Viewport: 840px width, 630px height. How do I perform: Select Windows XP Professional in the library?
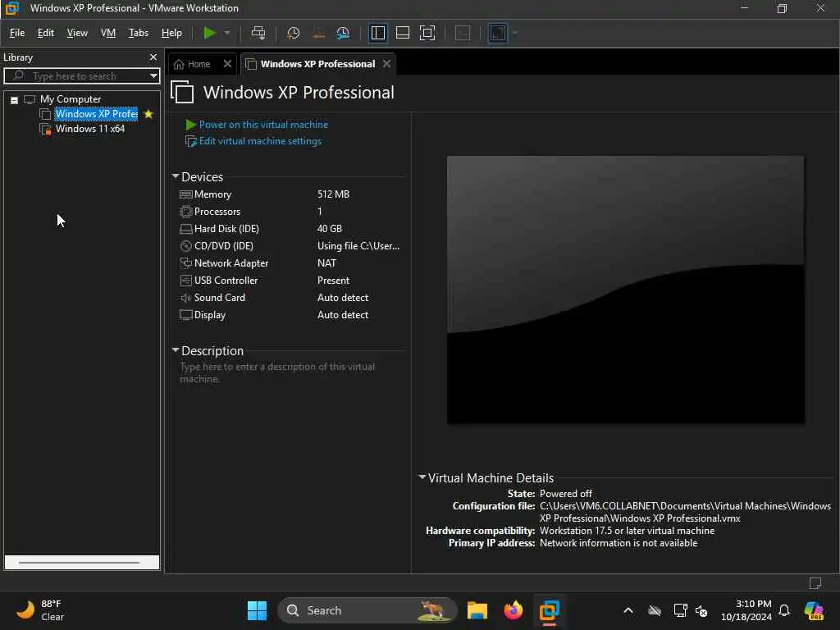[97, 114]
